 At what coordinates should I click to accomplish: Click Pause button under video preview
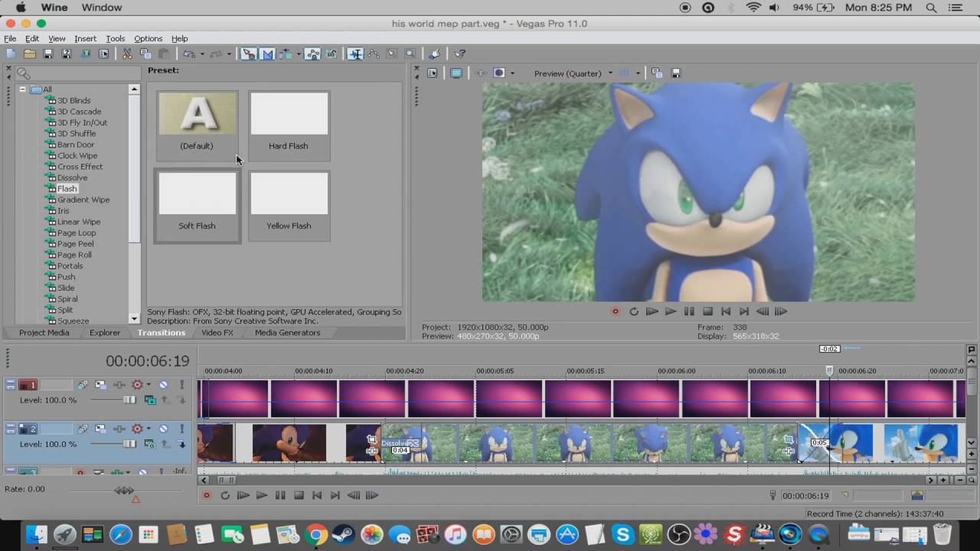coord(689,311)
